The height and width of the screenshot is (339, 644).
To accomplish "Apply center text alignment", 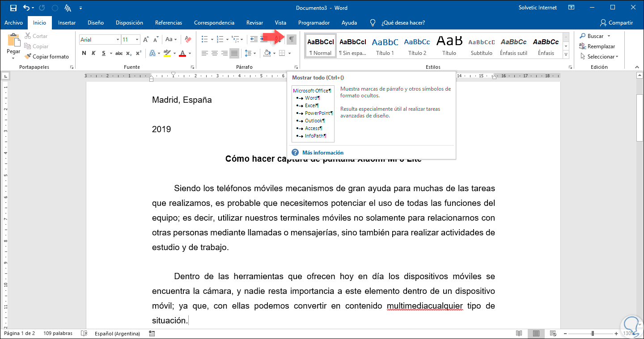I will (x=215, y=54).
